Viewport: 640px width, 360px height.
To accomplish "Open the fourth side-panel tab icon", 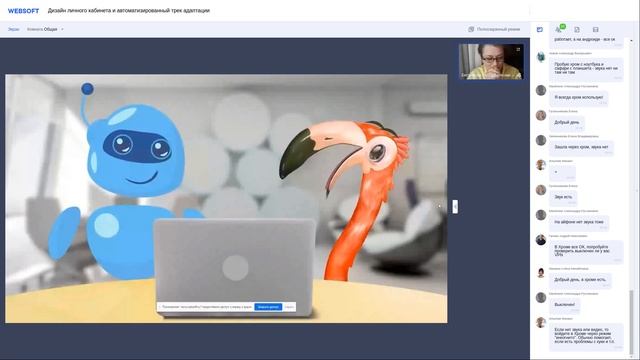I will click(596, 29).
